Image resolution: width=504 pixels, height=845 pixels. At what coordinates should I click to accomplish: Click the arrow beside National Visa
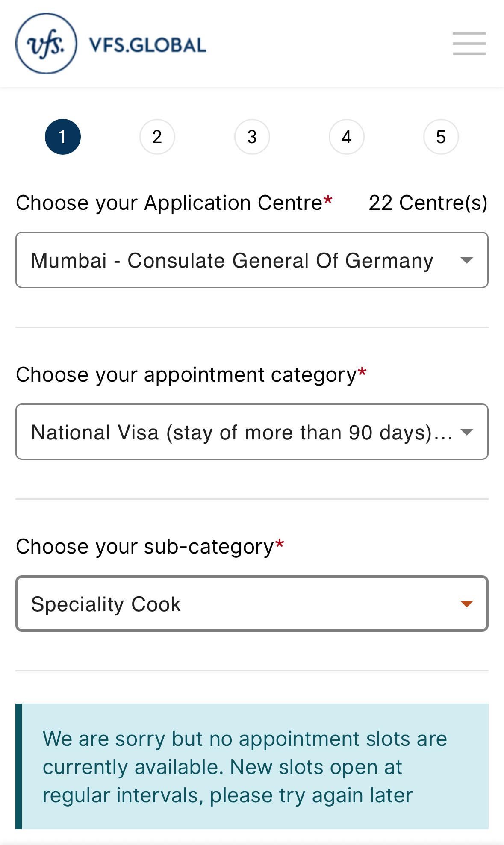click(466, 432)
